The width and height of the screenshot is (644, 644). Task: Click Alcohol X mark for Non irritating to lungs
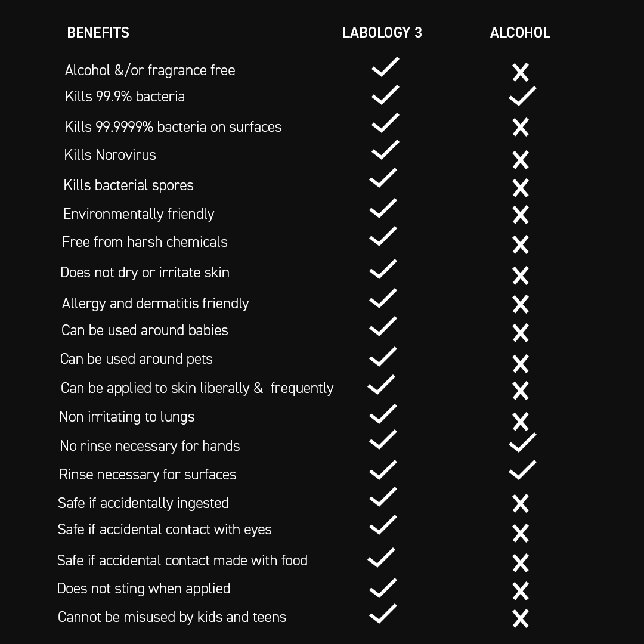tap(521, 422)
